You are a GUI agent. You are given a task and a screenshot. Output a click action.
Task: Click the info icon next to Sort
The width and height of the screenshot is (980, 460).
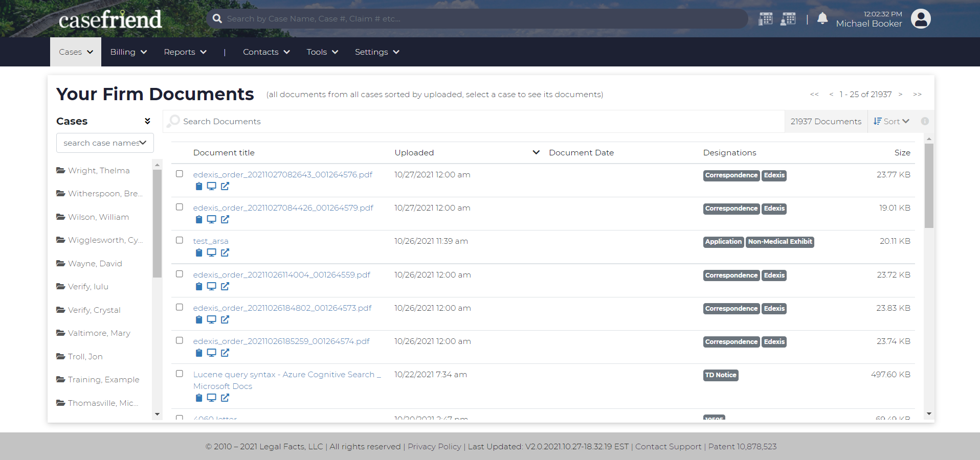click(x=925, y=121)
